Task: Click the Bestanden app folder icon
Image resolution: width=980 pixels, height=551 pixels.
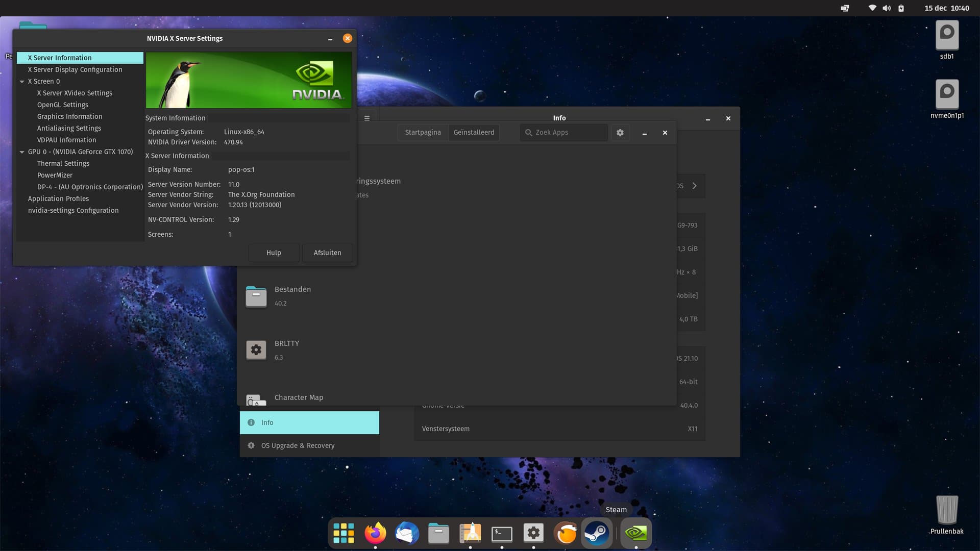Action: click(x=256, y=296)
